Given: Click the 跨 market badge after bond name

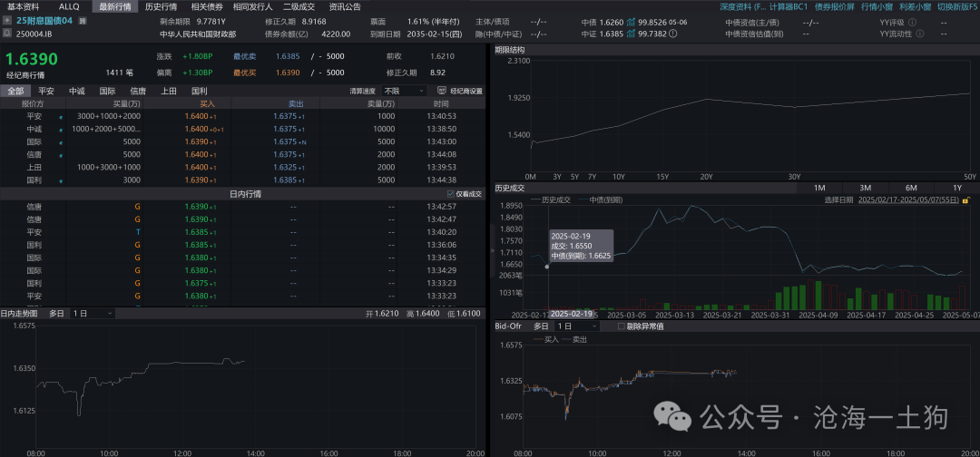Looking at the screenshot, I should coord(83,20).
